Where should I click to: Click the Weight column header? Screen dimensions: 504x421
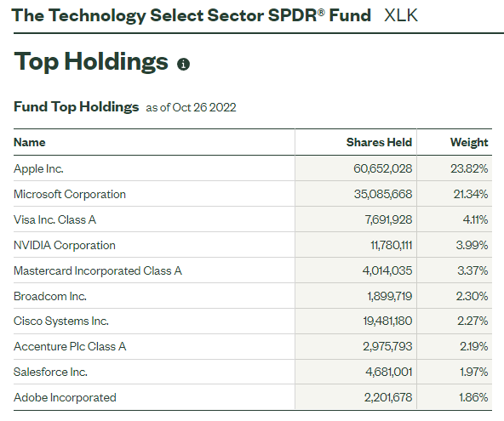(469, 142)
